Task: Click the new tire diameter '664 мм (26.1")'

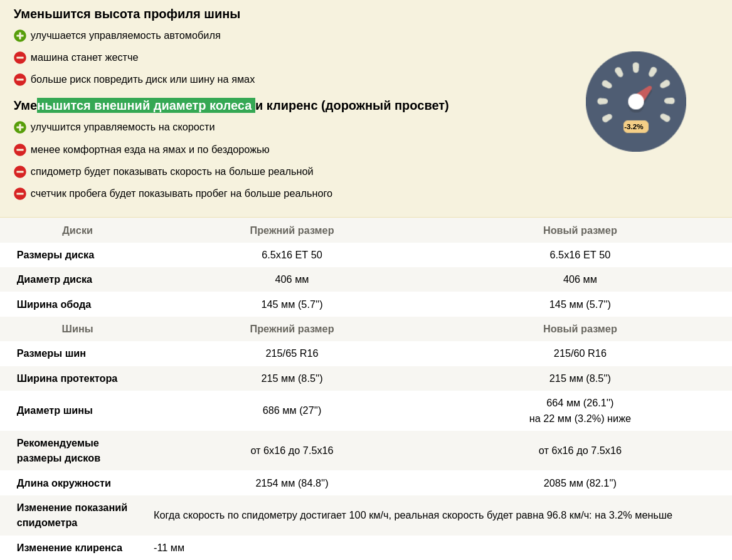Action: (580, 403)
